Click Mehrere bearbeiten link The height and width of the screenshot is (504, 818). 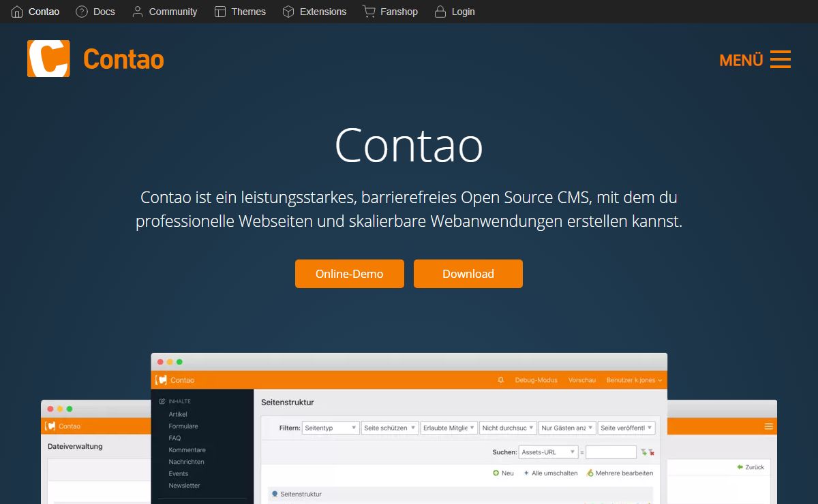click(624, 473)
